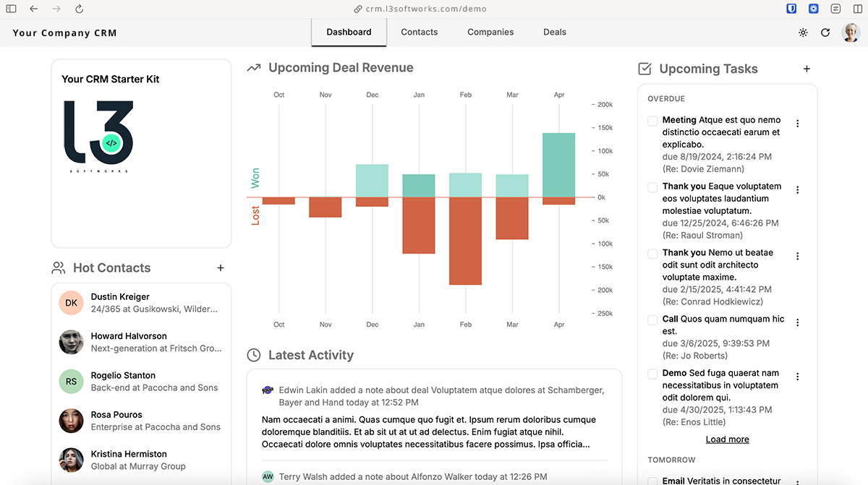The height and width of the screenshot is (485, 868).
Task: Click the trend-line icon beside Upcoming Deal Revenue
Action: (x=253, y=66)
